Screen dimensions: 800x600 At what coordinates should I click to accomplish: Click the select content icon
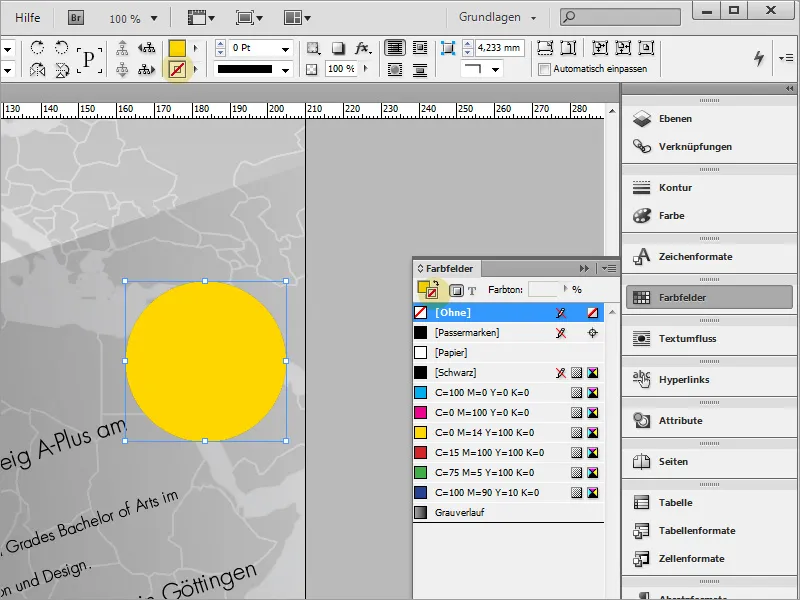[x=122, y=69]
